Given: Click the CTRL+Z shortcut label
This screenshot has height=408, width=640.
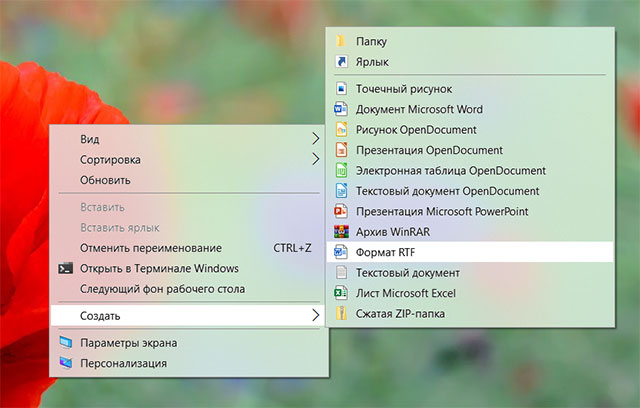Looking at the screenshot, I should coord(292,248).
